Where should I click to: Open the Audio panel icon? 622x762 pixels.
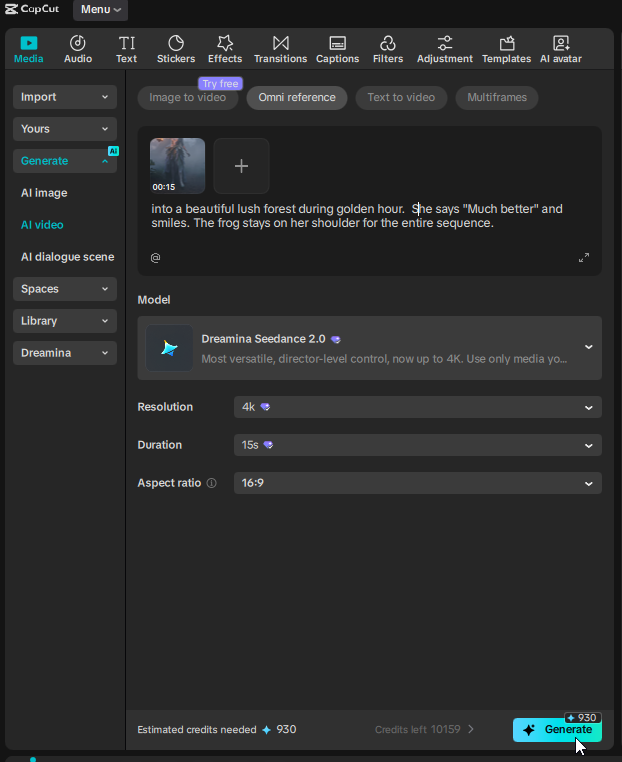[78, 43]
